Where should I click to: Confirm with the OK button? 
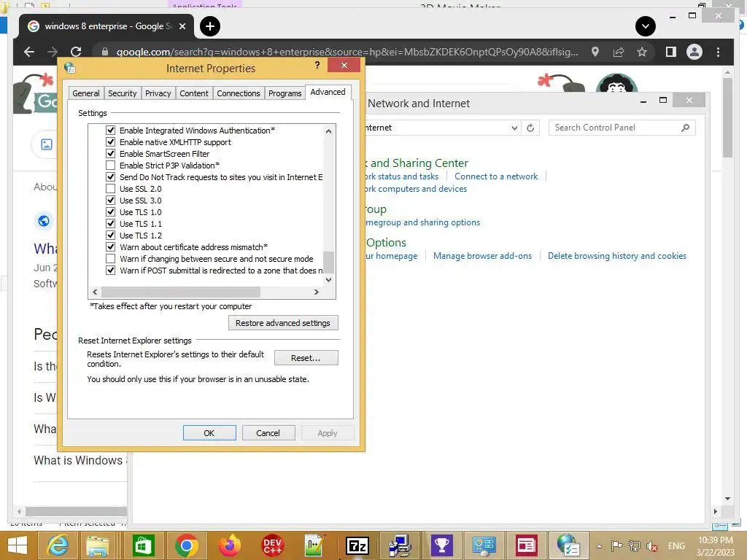(x=209, y=433)
